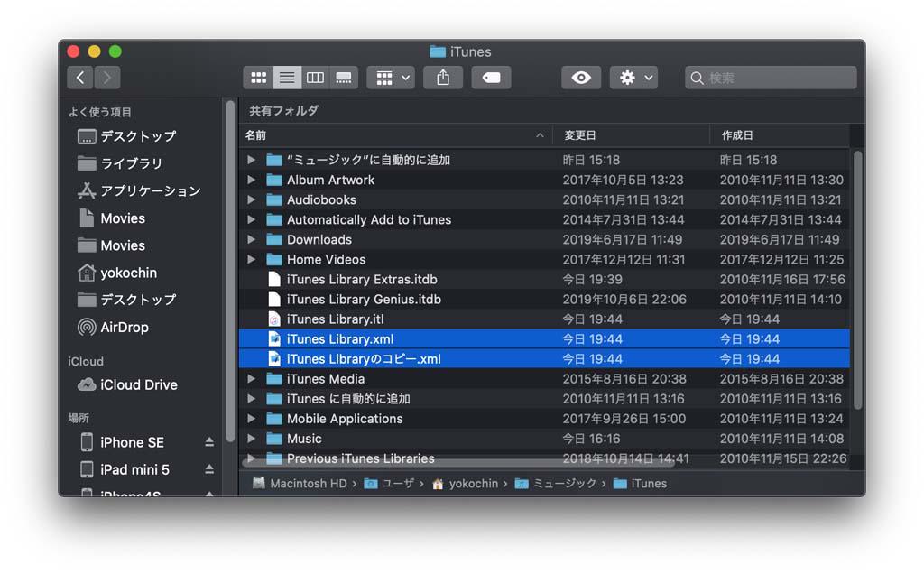Image resolution: width=924 pixels, height=574 pixels.
Task: Expand the Audiobooks folder
Action: pos(252,199)
